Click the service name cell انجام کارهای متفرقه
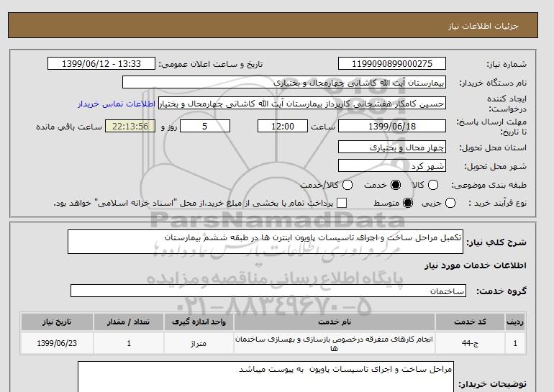554x392 pixels. tap(335, 343)
